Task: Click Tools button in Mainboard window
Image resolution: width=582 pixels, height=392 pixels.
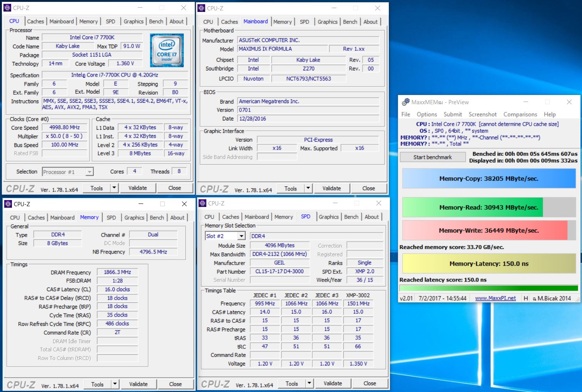Action: [291, 188]
